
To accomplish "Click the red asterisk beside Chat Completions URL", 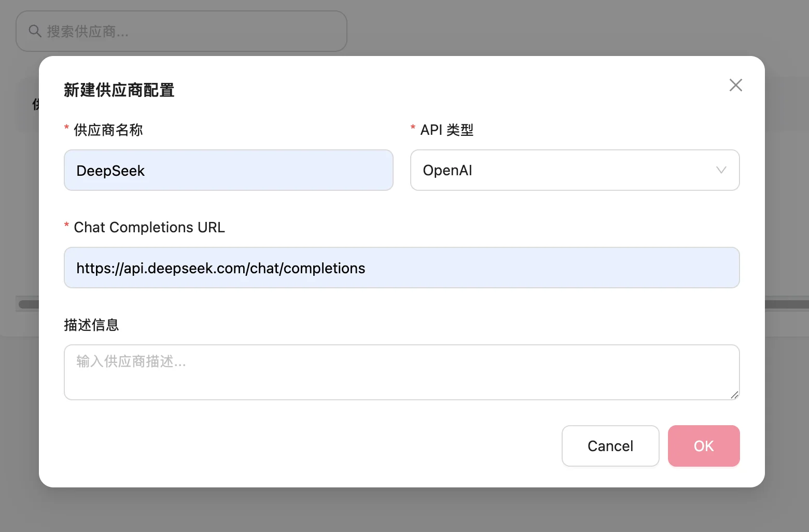I will pos(66,225).
